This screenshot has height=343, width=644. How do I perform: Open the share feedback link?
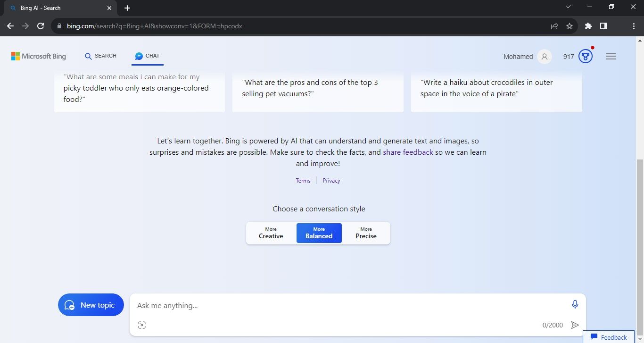(x=408, y=152)
